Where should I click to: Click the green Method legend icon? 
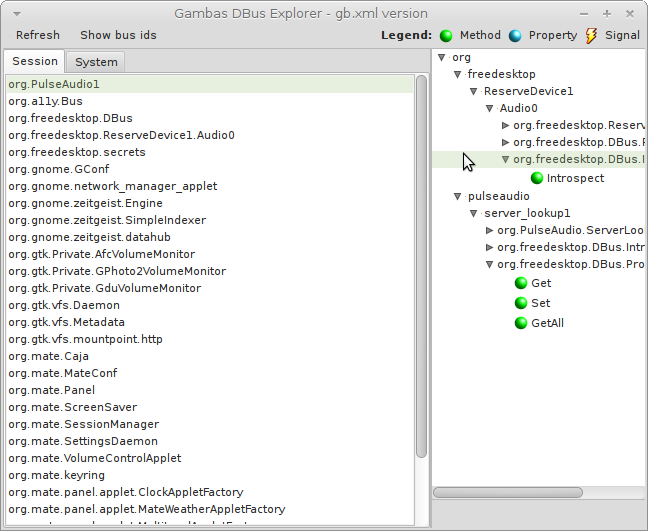[446, 36]
